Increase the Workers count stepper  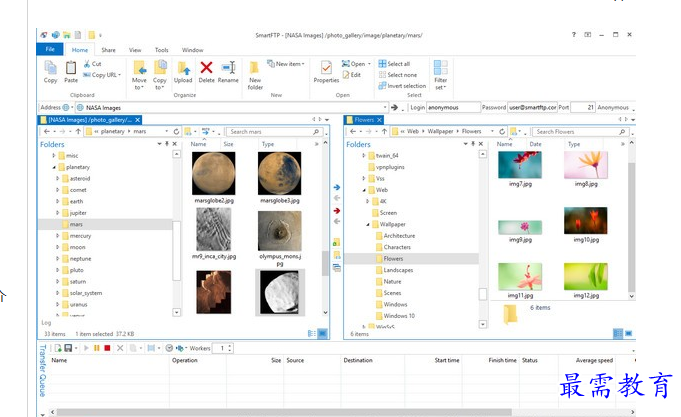click(x=230, y=345)
